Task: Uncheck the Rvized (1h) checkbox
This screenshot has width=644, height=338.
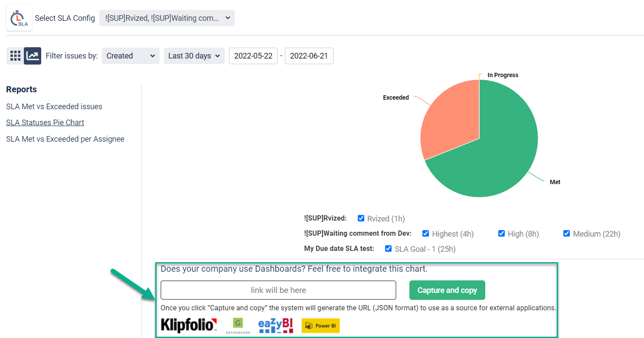Action: pos(361,218)
